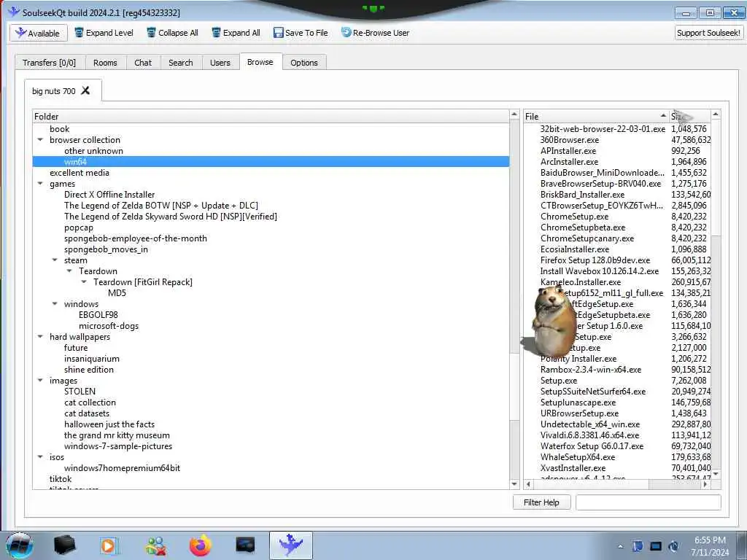Click file list horizontal scroll right arrow
The width and height of the screenshot is (747, 560).
(x=705, y=484)
